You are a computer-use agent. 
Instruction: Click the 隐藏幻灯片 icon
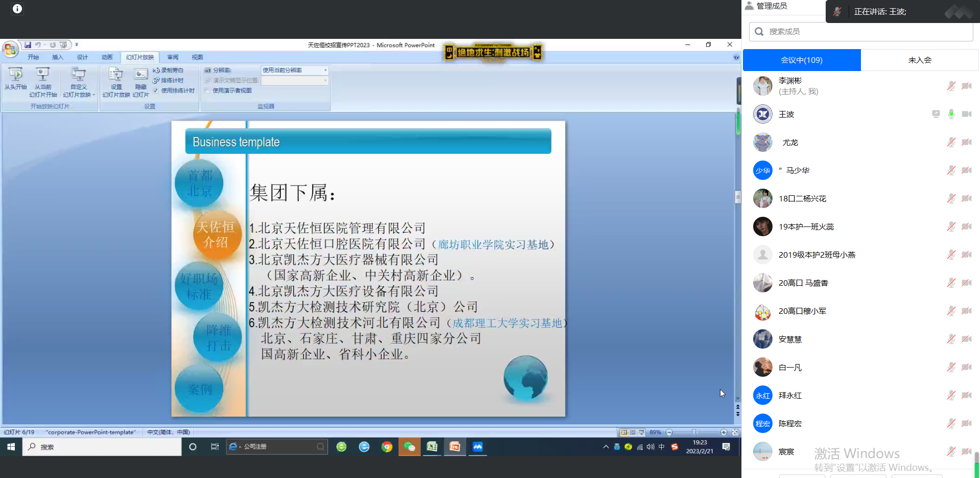141,78
